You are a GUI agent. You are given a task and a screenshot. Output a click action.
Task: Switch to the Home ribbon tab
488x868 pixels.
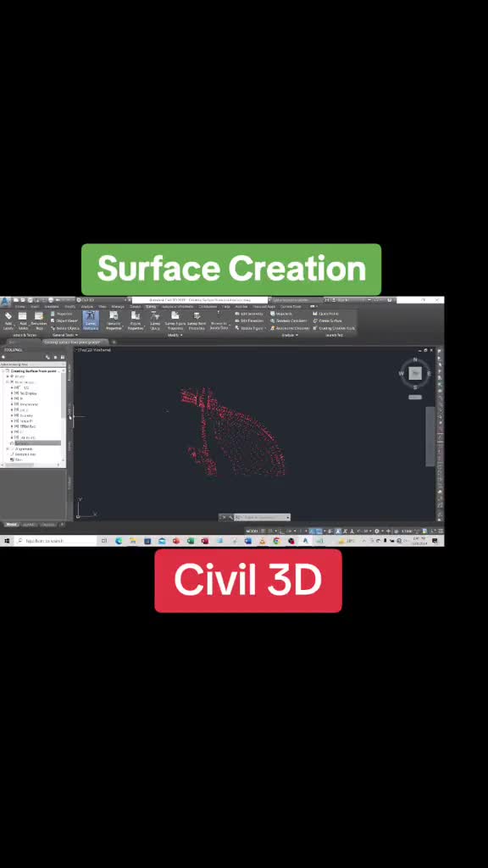tap(20, 306)
